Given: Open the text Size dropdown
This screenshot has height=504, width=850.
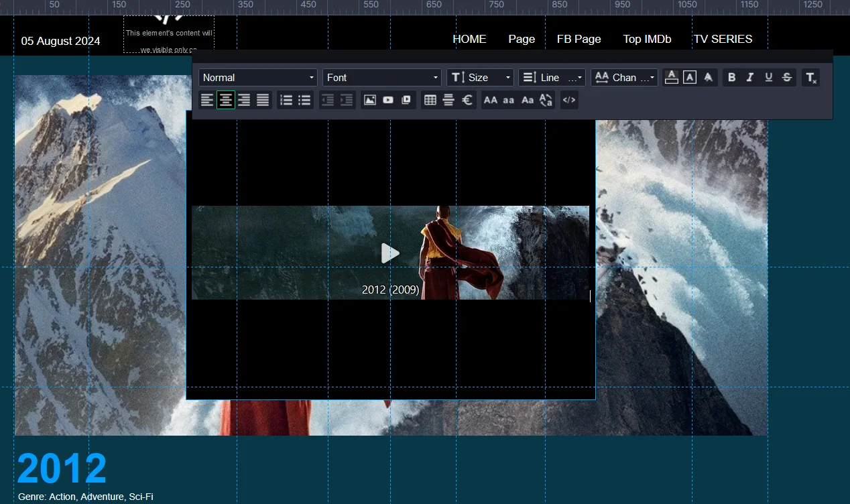Looking at the screenshot, I should 480,78.
